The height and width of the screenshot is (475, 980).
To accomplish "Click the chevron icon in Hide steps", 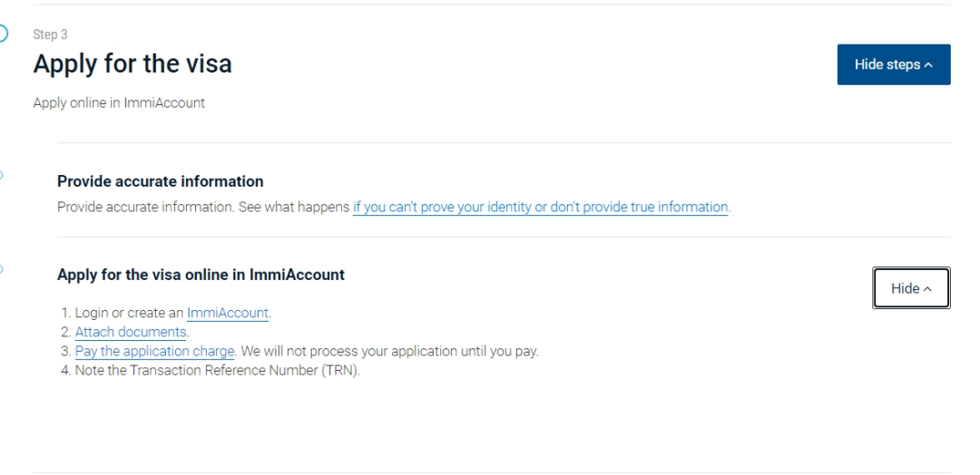I will [929, 65].
